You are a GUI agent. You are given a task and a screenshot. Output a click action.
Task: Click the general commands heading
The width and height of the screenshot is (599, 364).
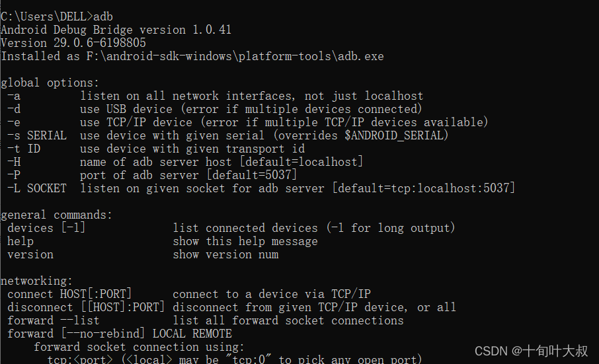57,215
